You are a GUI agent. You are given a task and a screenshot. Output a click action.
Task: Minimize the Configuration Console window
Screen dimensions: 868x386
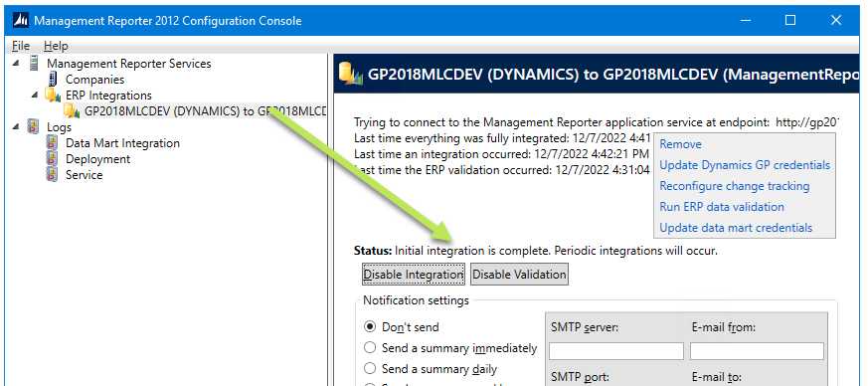745,21
